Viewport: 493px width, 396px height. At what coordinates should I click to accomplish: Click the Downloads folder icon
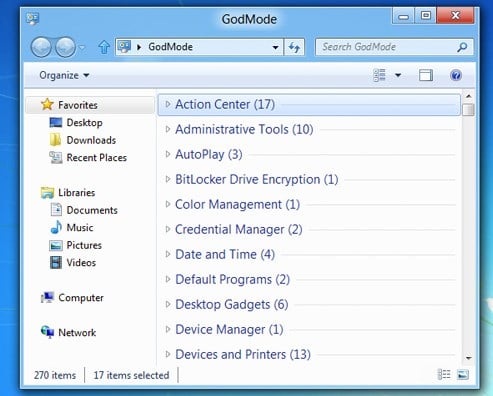[56, 140]
